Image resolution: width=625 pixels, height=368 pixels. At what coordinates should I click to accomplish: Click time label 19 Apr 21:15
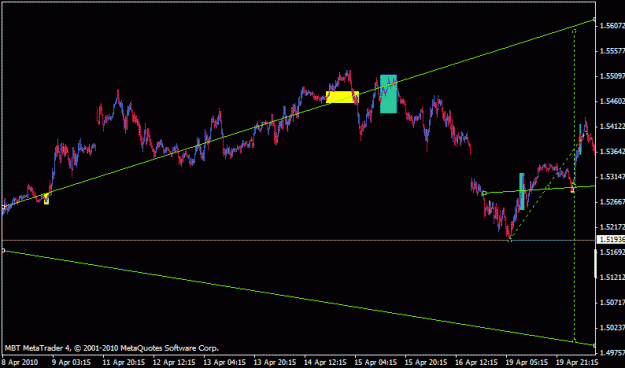click(x=577, y=362)
